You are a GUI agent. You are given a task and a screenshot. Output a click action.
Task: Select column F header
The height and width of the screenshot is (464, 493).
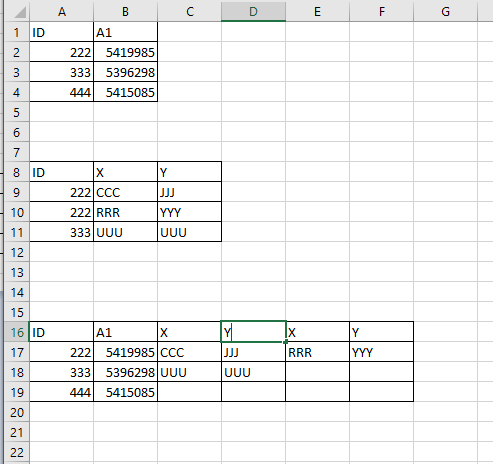click(381, 12)
